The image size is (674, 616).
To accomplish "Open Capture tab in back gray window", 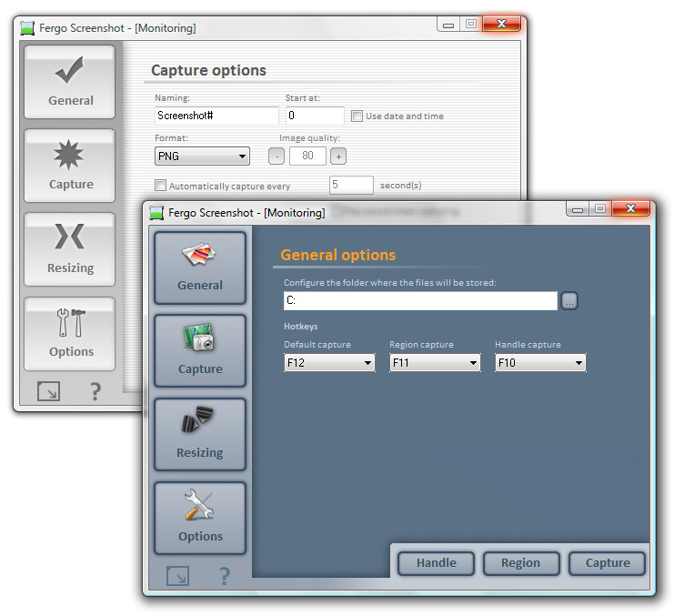I will [70, 166].
